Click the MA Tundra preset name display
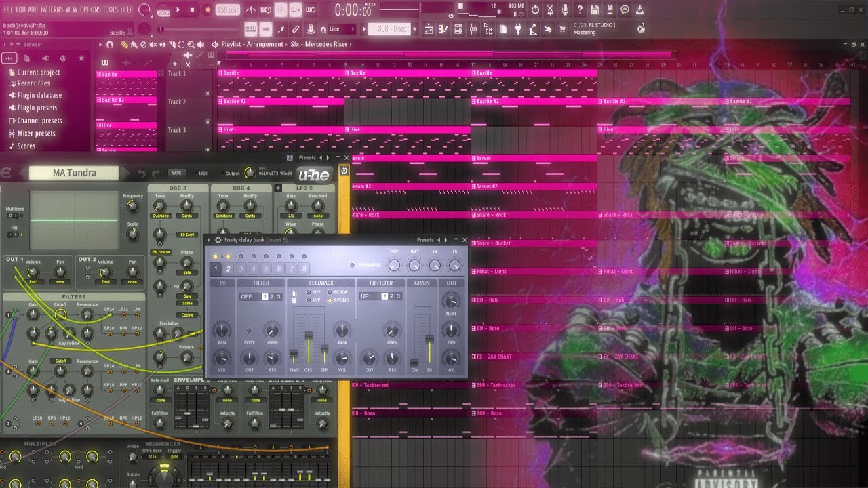Image resolution: width=868 pixels, height=488 pixels. 75,173
